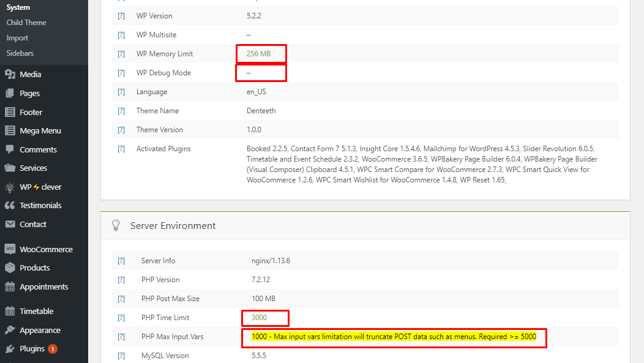Click the Mega Menu sidebar icon
This screenshot has width=644, height=363.
[x=10, y=130]
